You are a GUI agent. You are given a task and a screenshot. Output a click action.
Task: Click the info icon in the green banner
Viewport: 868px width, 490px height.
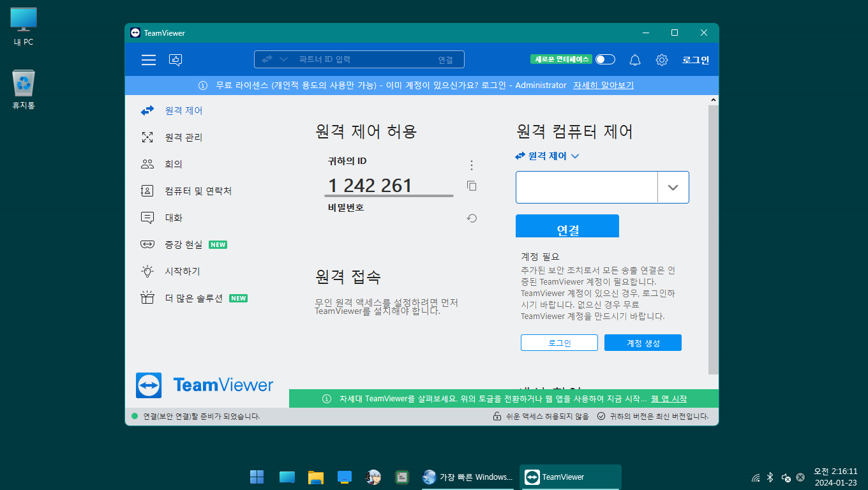coord(327,399)
